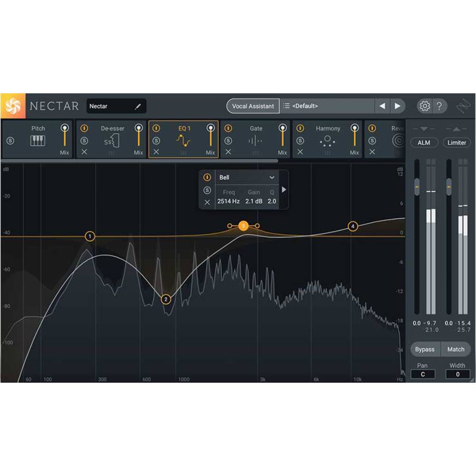Select the EQ 1 curve icon
The image size is (476, 476).
183,141
